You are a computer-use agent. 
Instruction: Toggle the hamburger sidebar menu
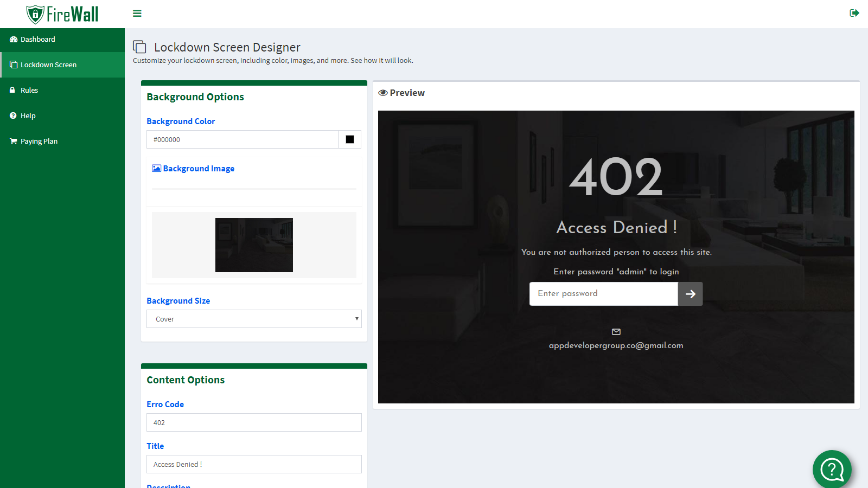(137, 14)
